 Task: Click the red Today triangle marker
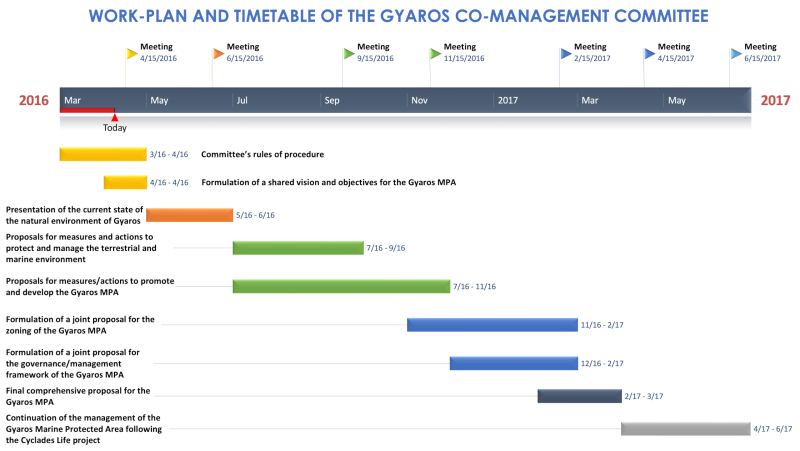[x=114, y=117]
